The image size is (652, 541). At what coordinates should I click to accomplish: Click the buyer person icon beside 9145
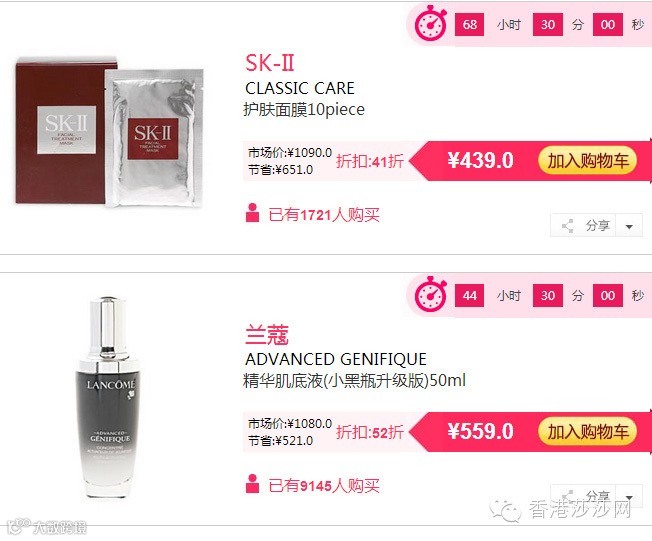pos(252,484)
